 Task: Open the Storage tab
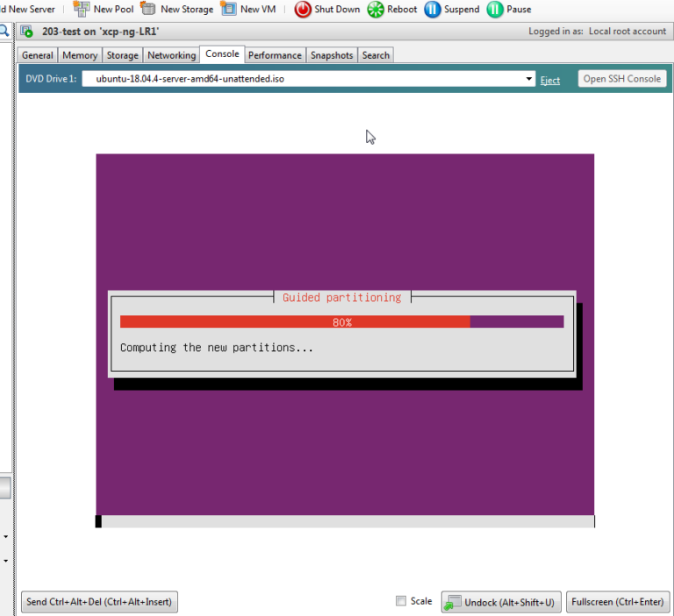point(123,55)
